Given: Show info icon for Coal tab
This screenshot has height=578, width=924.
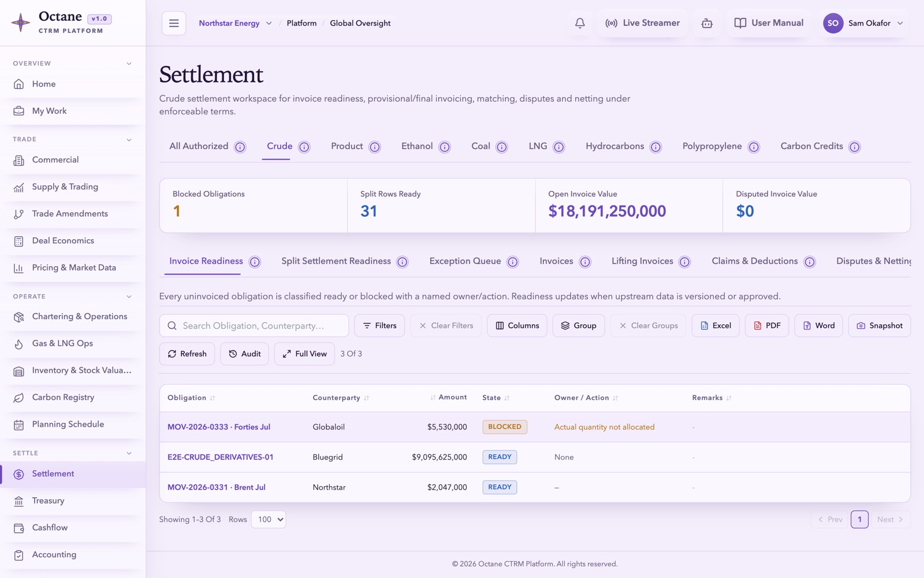Looking at the screenshot, I should 502,147.
